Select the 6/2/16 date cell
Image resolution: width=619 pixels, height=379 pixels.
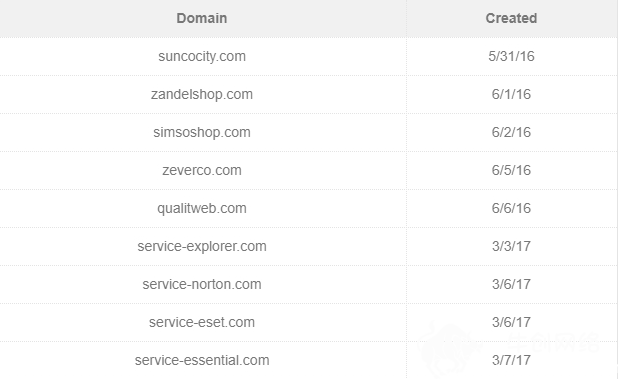click(x=511, y=132)
